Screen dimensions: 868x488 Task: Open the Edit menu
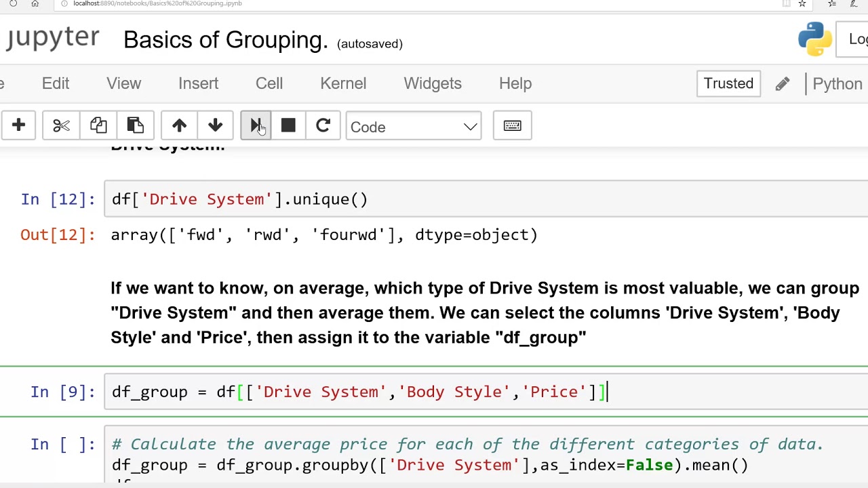coord(56,83)
